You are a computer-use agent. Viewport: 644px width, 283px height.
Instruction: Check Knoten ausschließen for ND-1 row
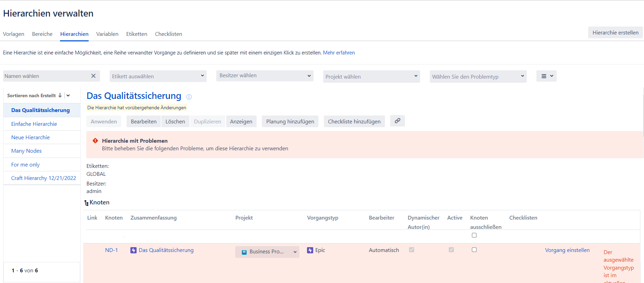[x=474, y=250]
